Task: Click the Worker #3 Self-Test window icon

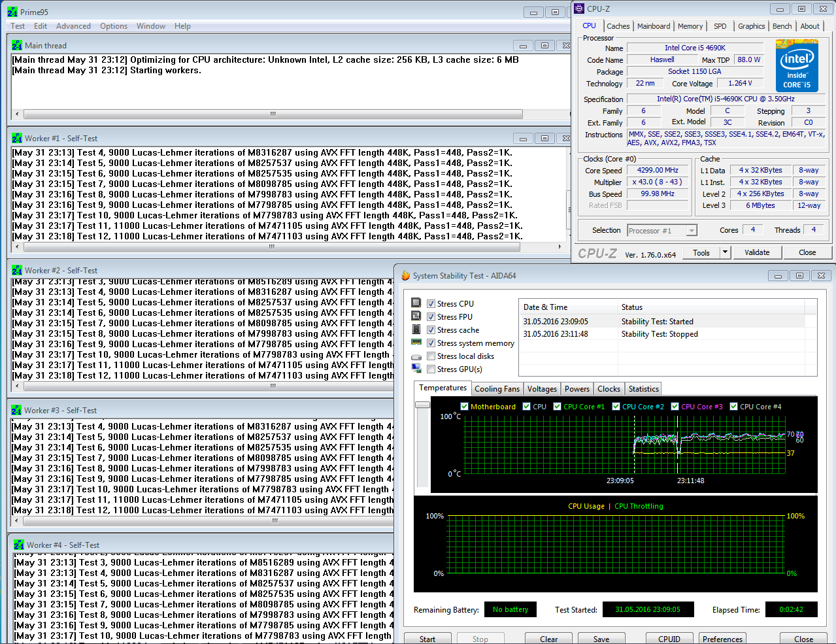Action: coord(16,411)
